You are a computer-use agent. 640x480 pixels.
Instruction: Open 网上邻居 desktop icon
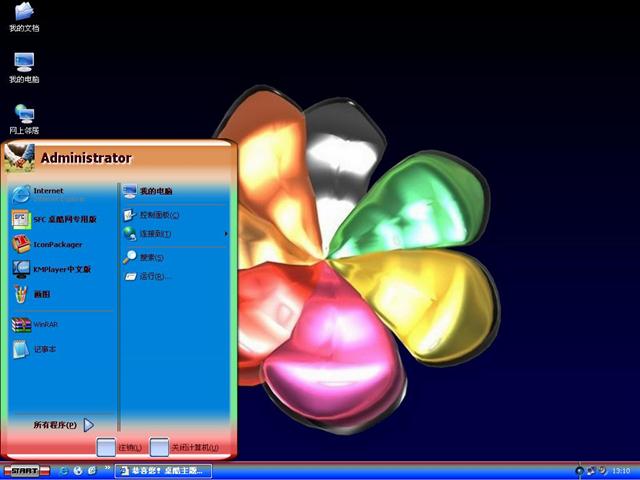pos(24,118)
